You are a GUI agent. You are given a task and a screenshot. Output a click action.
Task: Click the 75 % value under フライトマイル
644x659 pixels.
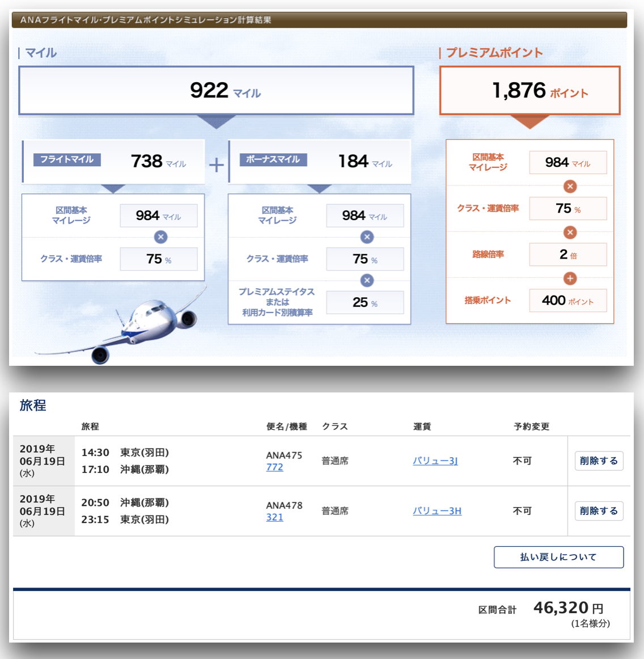(x=158, y=259)
